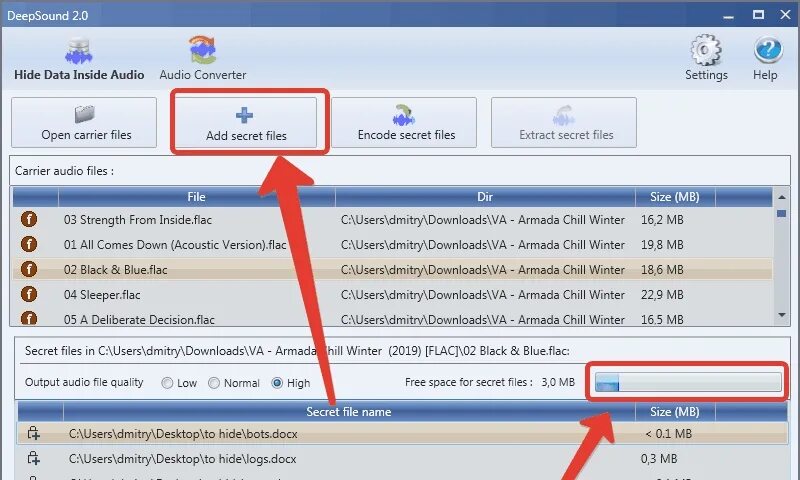Select High output quality
800x480 pixels.
tap(290, 383)
